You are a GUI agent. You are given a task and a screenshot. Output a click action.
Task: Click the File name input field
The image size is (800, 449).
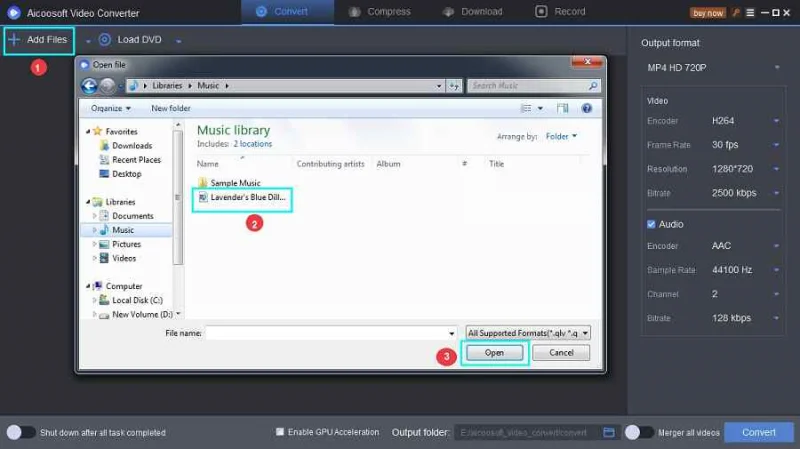pyautogui.click(x=331, y=333)
